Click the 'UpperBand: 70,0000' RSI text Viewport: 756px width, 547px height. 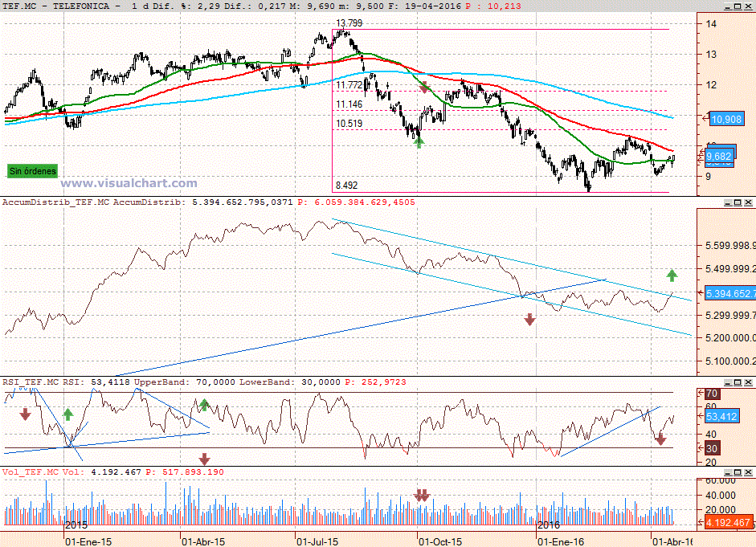coord(185,382)
